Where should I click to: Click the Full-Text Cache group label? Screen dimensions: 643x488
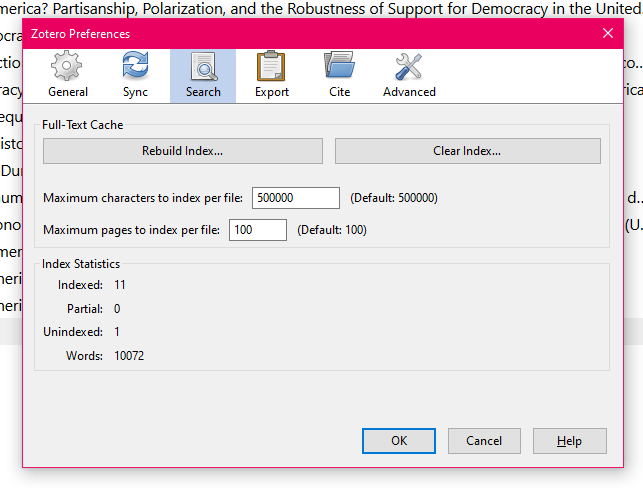click(x=82, y=125)
